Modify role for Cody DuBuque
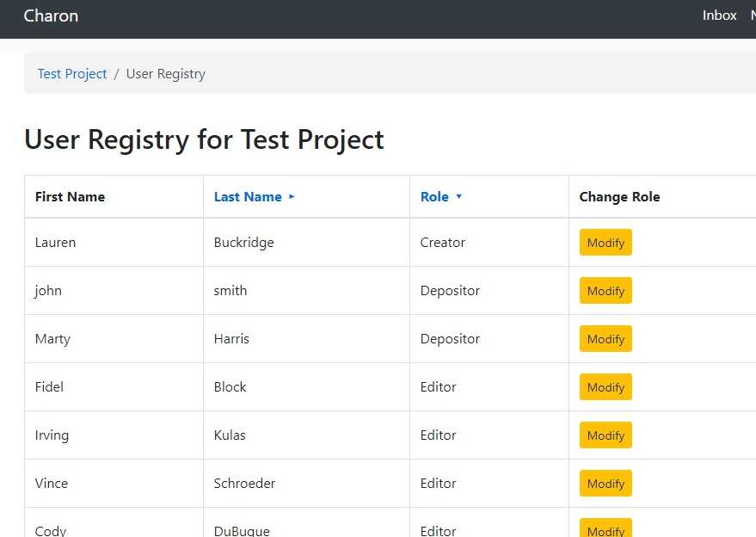The width and height of the screenshot is (756, 537). pos(605,528)
